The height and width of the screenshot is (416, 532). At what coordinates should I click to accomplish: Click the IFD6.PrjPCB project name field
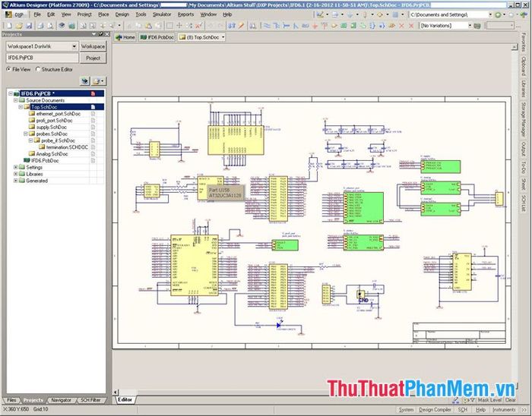[42, 58]
